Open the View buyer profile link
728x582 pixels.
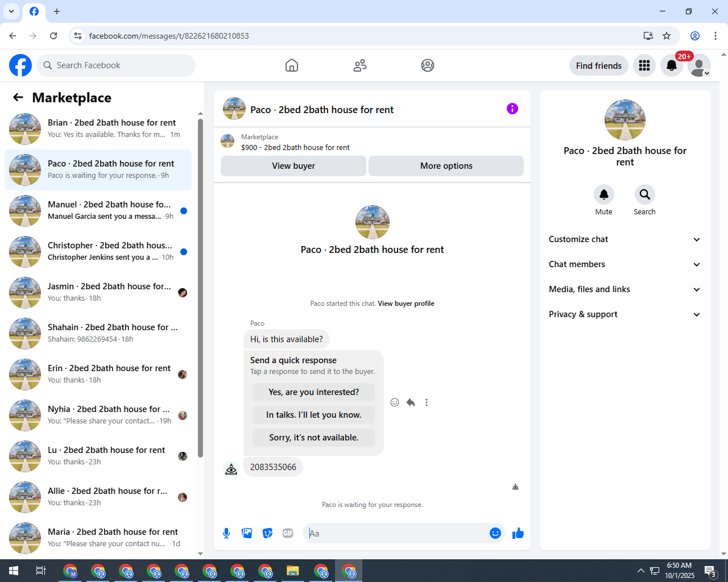pos(406,304)
